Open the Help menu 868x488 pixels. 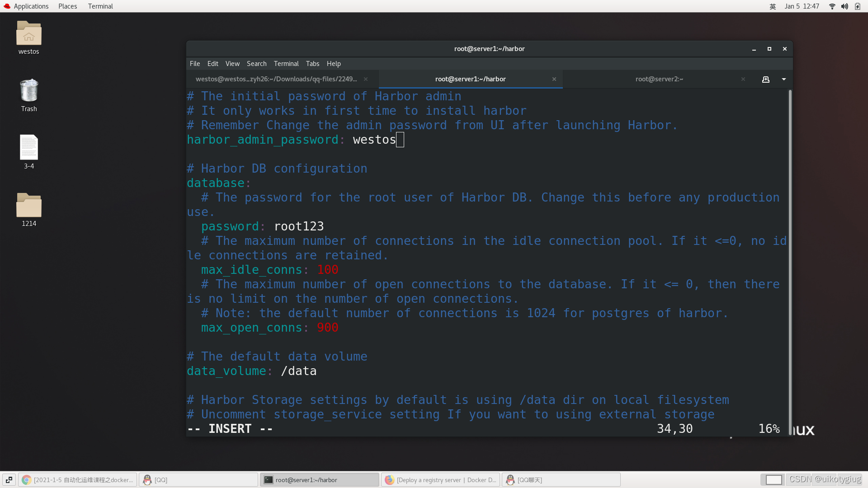[x=334, y=64]
